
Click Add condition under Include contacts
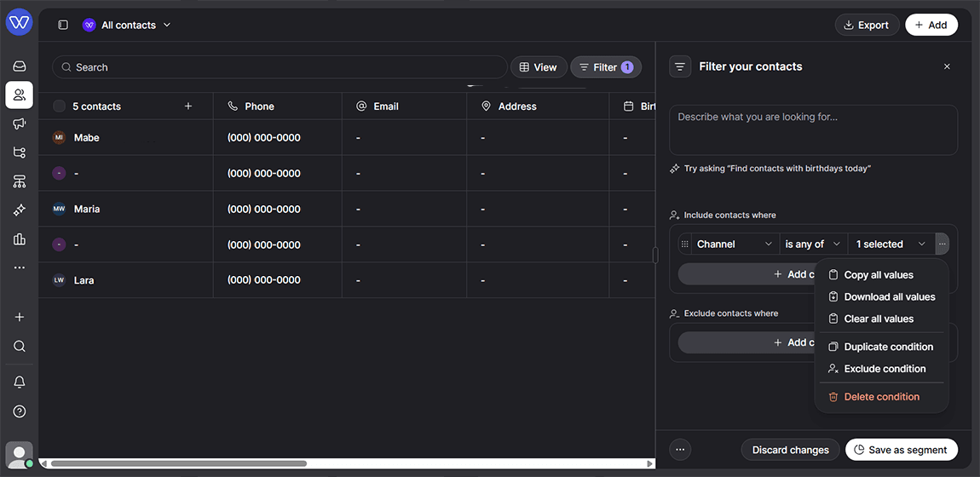[x=747, y=274]
